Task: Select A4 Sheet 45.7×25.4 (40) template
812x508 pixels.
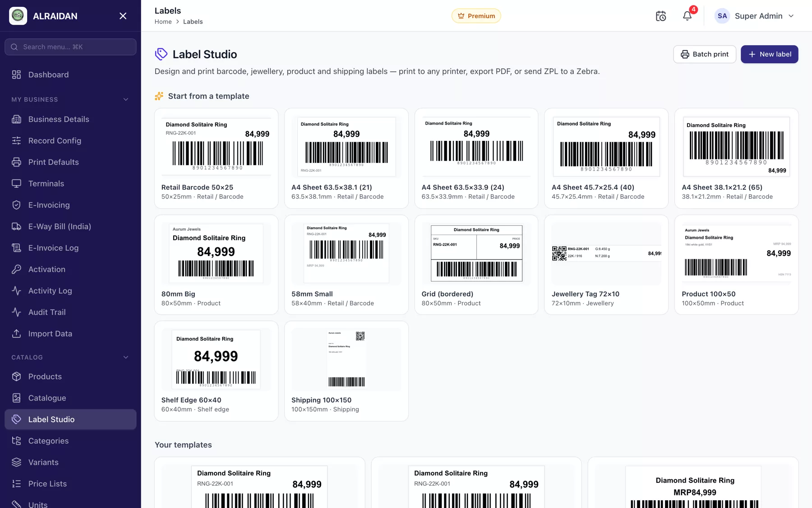Action: (x=606, y=158)
